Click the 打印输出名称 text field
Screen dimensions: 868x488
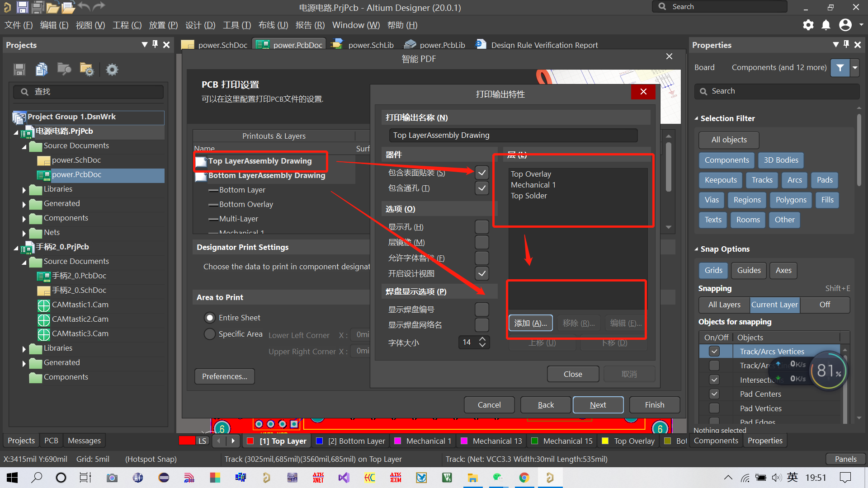click(x=513, y=135)
